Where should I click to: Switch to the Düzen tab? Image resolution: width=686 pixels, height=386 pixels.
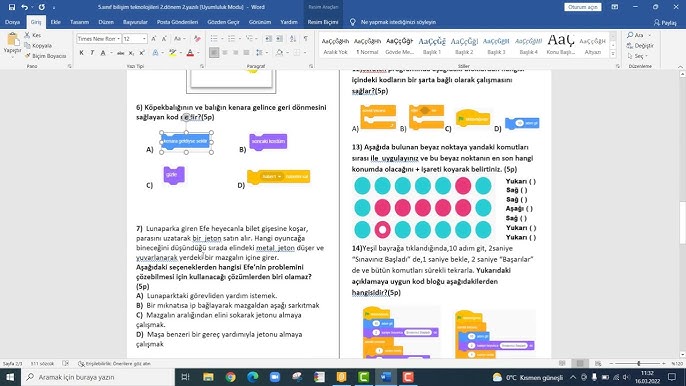coord(106,22)
